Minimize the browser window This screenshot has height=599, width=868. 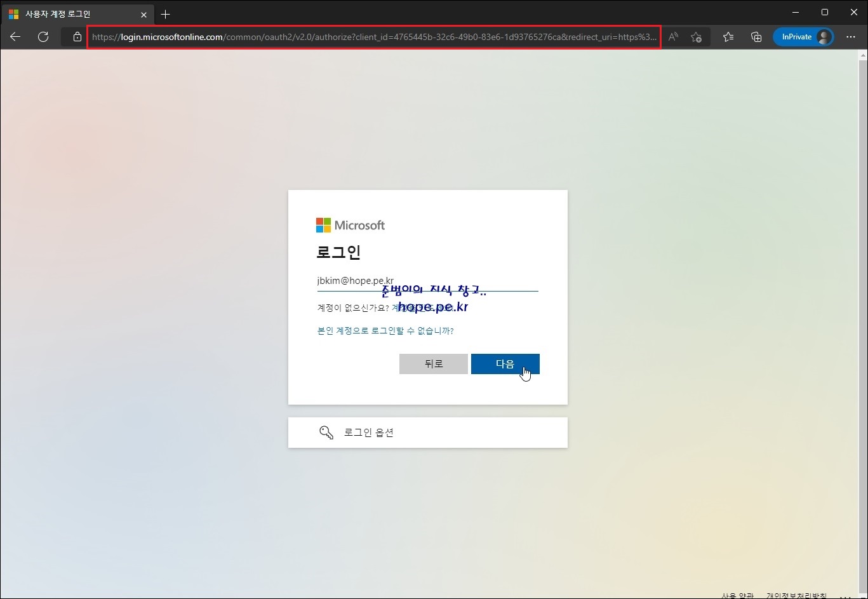click(795, 12)
